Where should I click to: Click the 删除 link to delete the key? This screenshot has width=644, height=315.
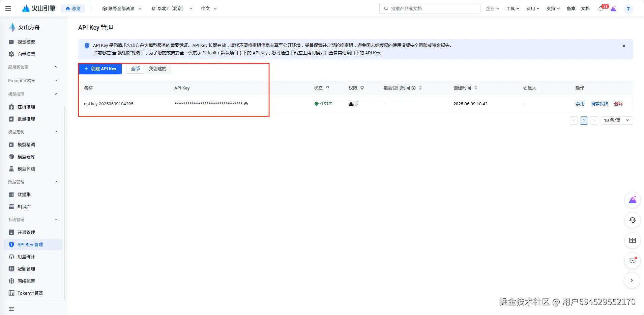click(619, 104)
